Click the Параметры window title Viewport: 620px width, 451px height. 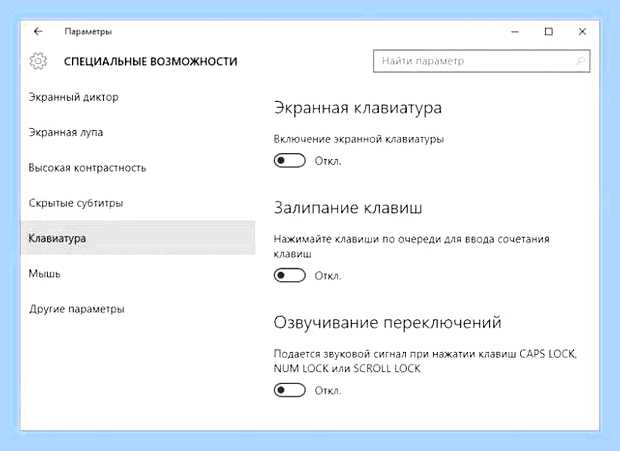pos(88,32)
